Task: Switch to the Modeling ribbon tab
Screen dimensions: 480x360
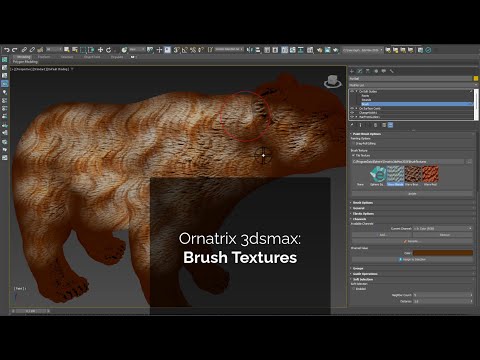Action: click(x=23, y=57)
